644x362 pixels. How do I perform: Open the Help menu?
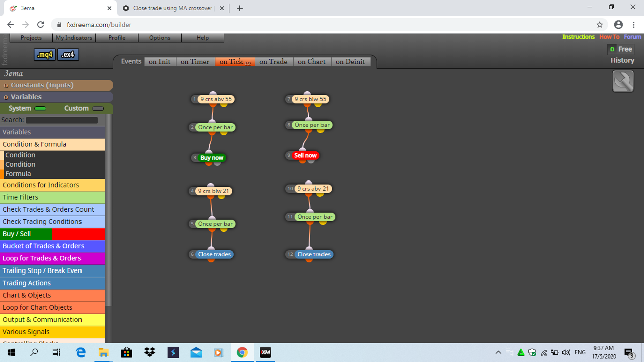click(203, 38)
